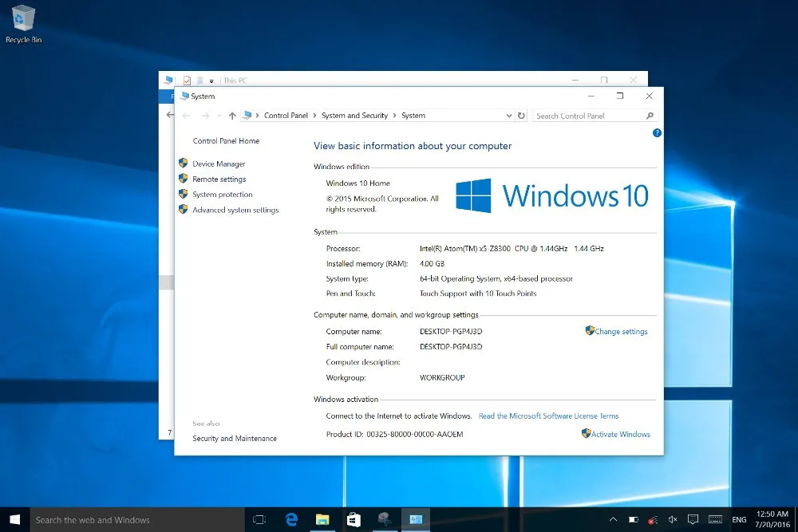The height and width of the screenshot is (532, 798).
Task: Toggle the muted volume speaker icon
Action: 673,520
